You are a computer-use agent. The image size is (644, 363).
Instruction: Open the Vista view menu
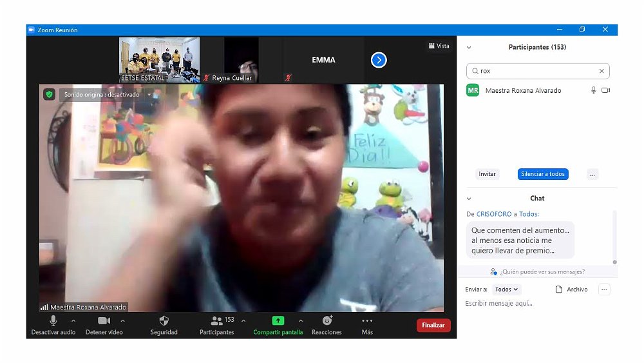439,46
